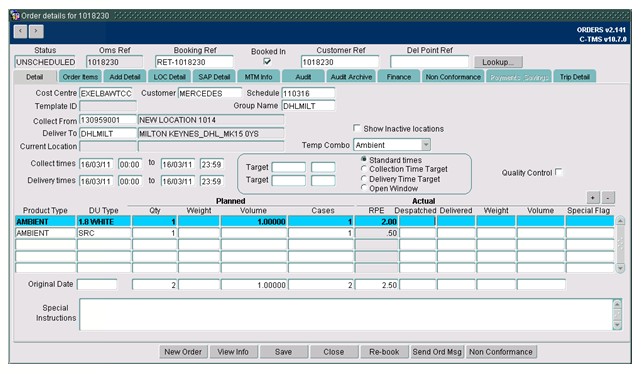637x372 pixels.
Task: Select the Standard times option
Action: [x=364, y=160]
